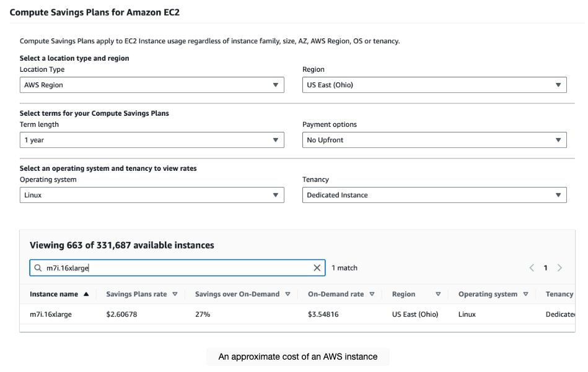Click the Instance name column header
The height and width of the screenshot is (372, 588).
[54, 294]
